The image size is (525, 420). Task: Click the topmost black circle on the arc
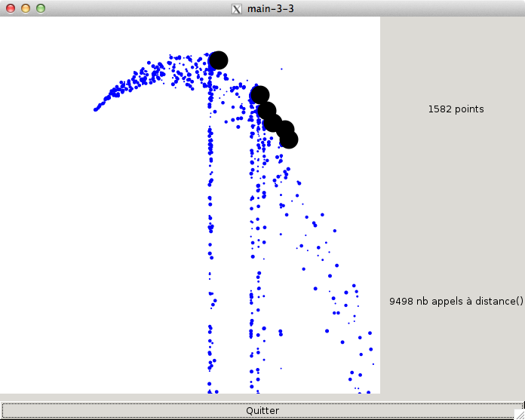tap(218, 60)
